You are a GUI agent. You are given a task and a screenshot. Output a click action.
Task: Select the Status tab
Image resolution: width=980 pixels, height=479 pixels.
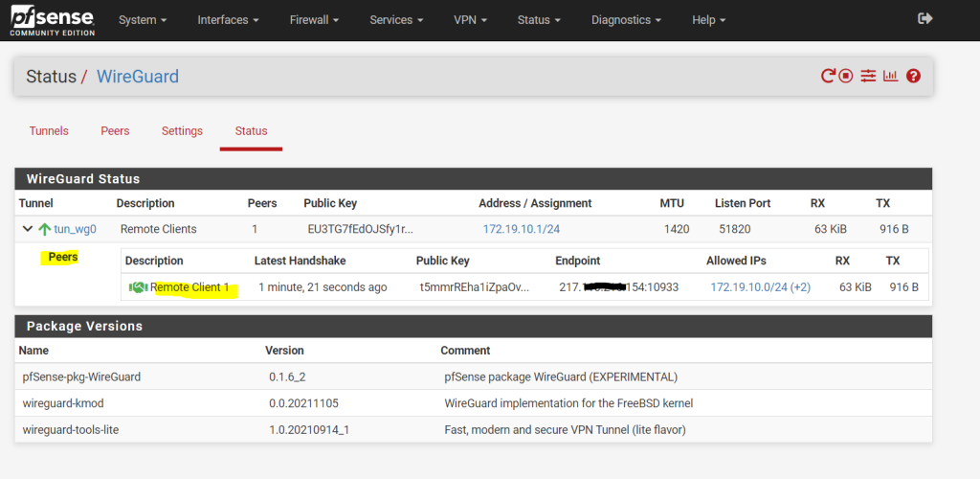(252, 131)
